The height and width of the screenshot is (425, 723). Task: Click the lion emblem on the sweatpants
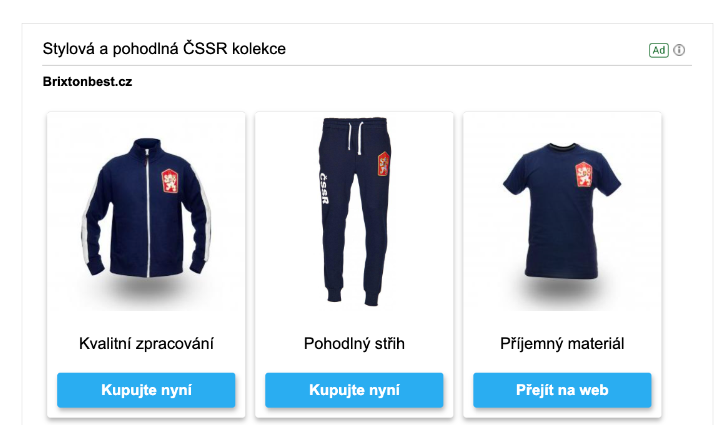pos(383,164)
